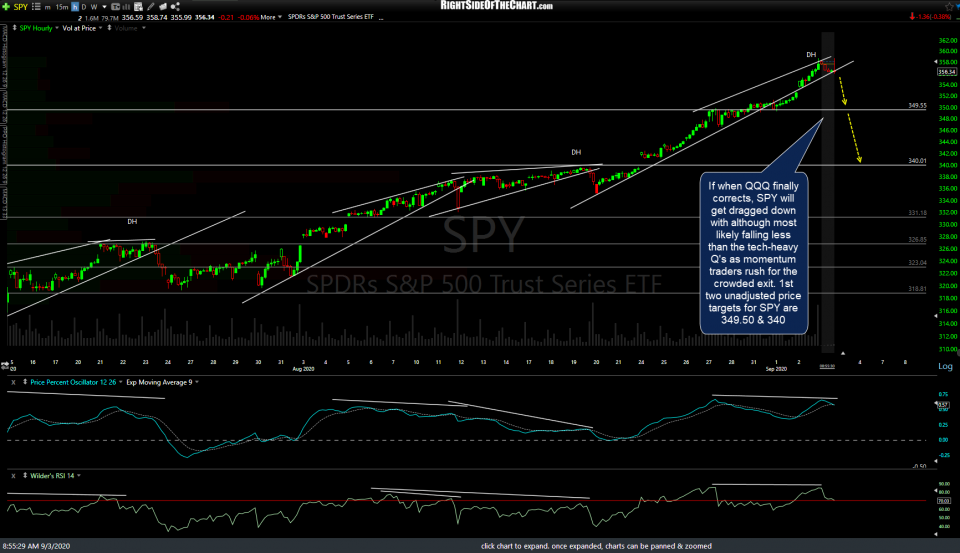Click the move arrows beside Volume
960x553 pixels.
tap(109, 28)
